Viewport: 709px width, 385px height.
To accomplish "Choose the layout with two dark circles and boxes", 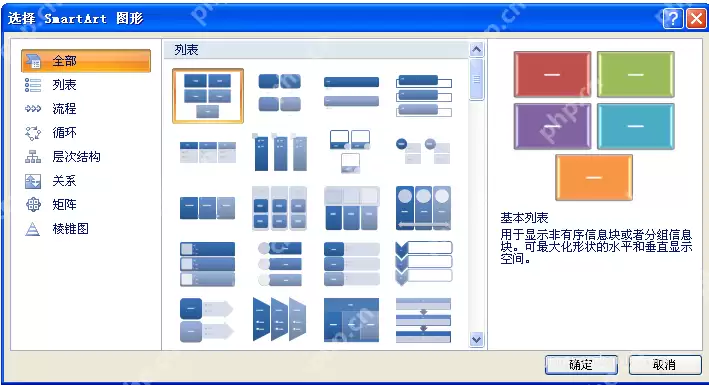I will (423, 151).
